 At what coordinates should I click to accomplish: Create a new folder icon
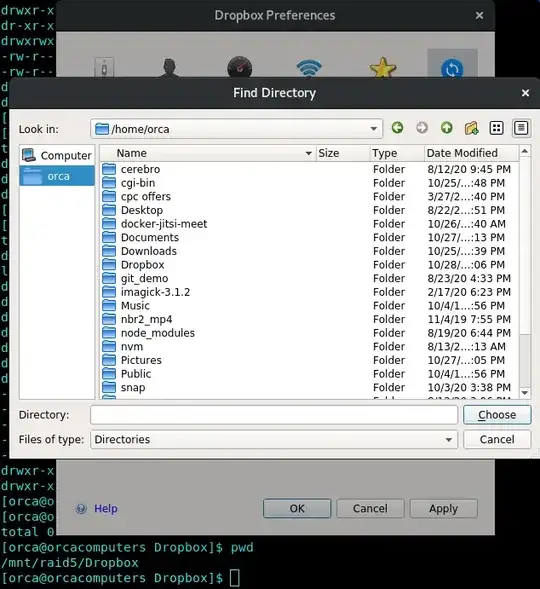(471, 128)
